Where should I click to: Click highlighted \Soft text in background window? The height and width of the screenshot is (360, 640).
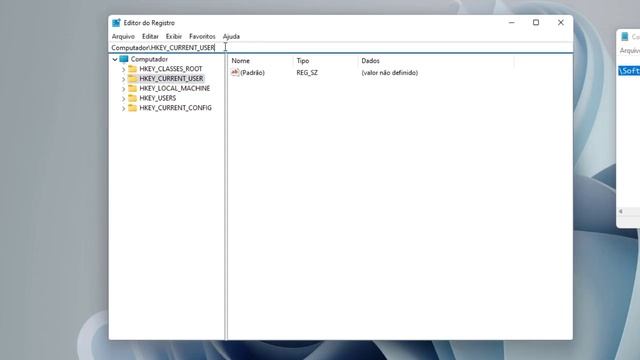[x=629, y=71]
